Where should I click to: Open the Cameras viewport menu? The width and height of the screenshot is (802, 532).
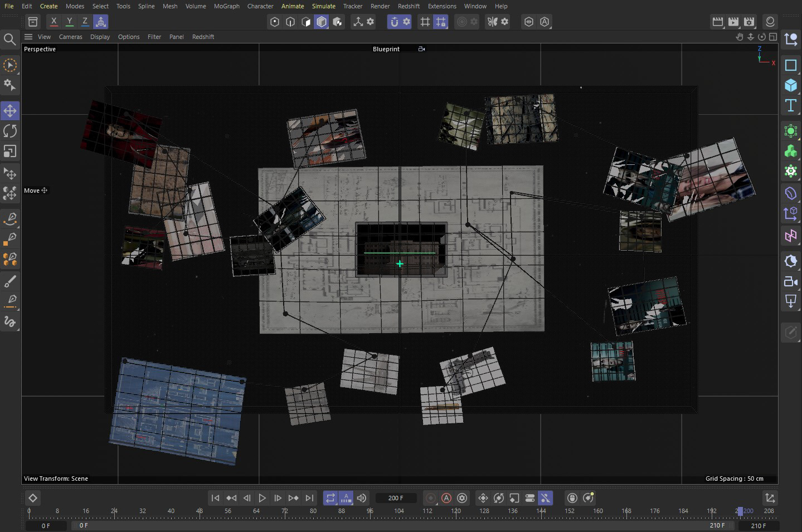pyautogui.click(x=70, y=37)
